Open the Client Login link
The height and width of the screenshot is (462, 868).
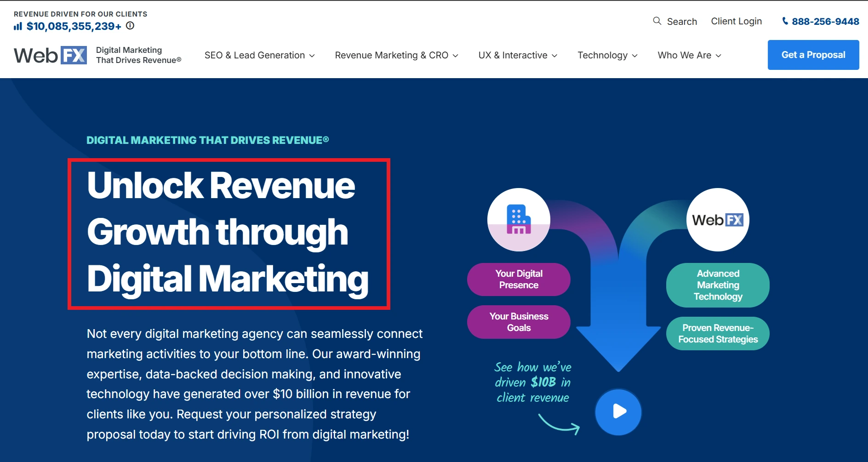click(x=737, y=21)
